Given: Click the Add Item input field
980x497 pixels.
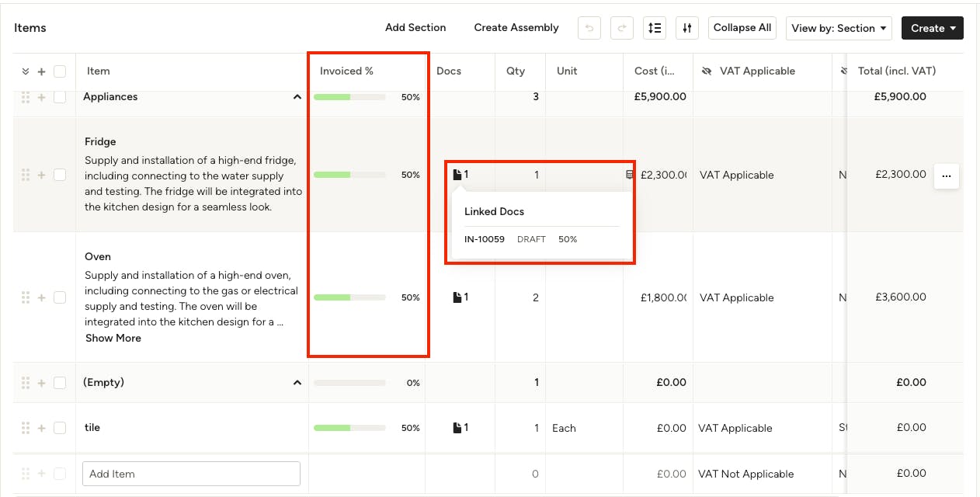Looking at the screenshot, I should point(191,474).
